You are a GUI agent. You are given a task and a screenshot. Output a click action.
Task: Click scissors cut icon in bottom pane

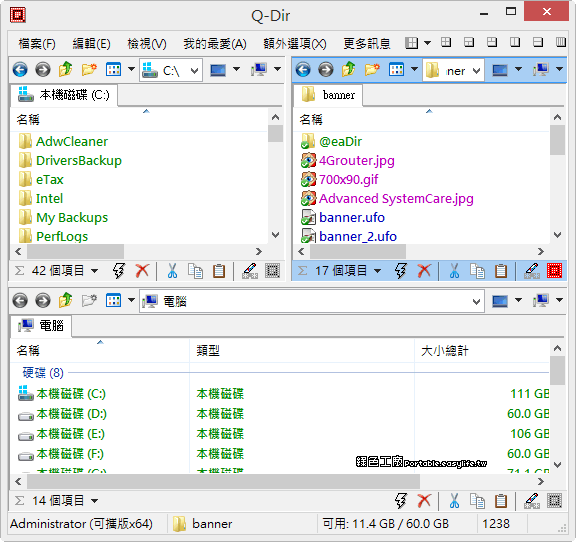coord(454,500)
